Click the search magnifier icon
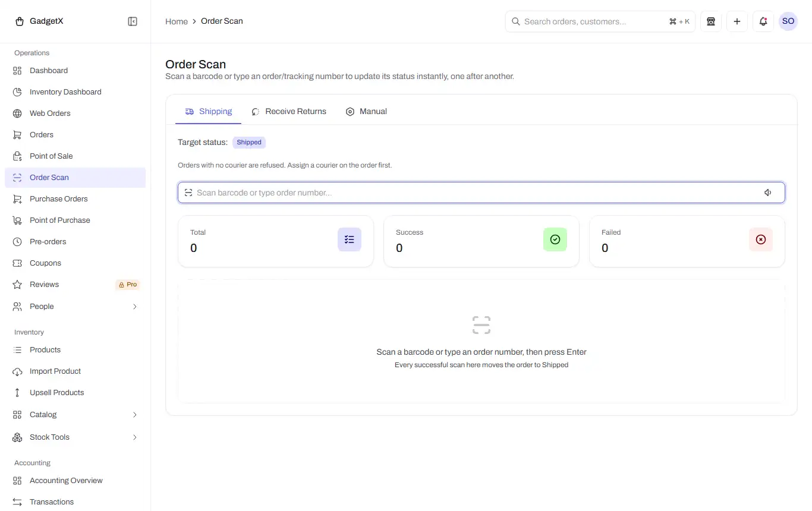 (x=516, y=21)
